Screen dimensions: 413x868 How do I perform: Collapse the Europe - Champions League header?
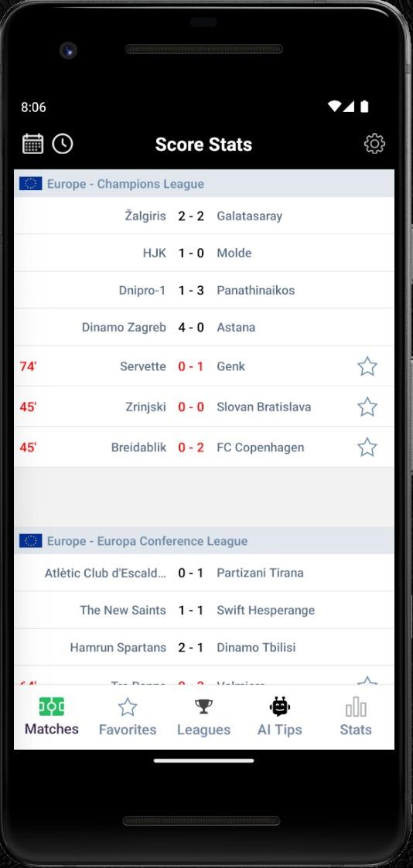(x=204, y=184)
